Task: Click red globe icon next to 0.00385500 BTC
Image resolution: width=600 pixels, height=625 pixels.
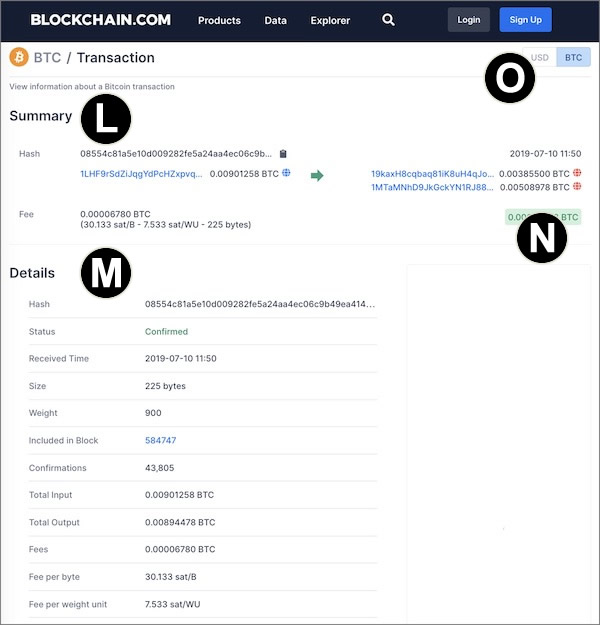Action: tap(577, 173)
